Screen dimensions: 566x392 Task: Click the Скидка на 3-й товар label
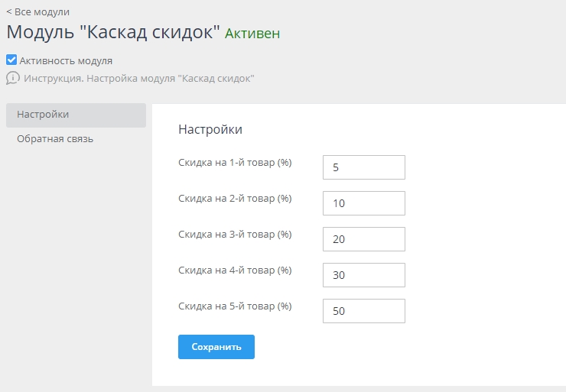(x=235, y=235)
